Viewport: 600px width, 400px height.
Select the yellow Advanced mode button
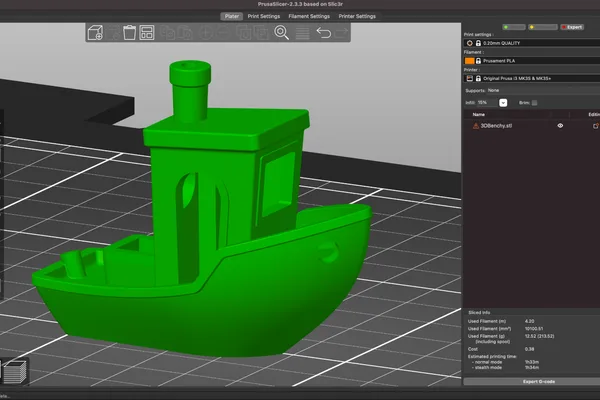(543, 27)
